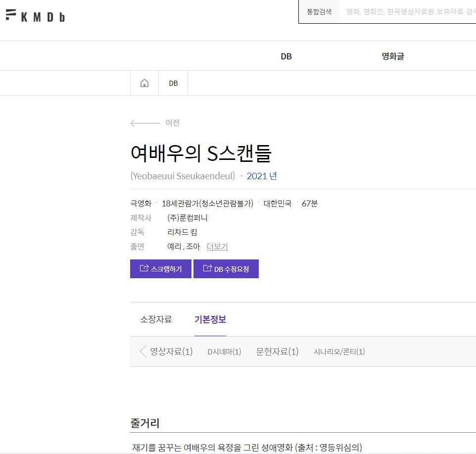This screenshot has height=454, width=476.
Task: Click romanized title Yeobaeuui Sseukaendeul
Action: pyautogui.click(x=183, y=176)
